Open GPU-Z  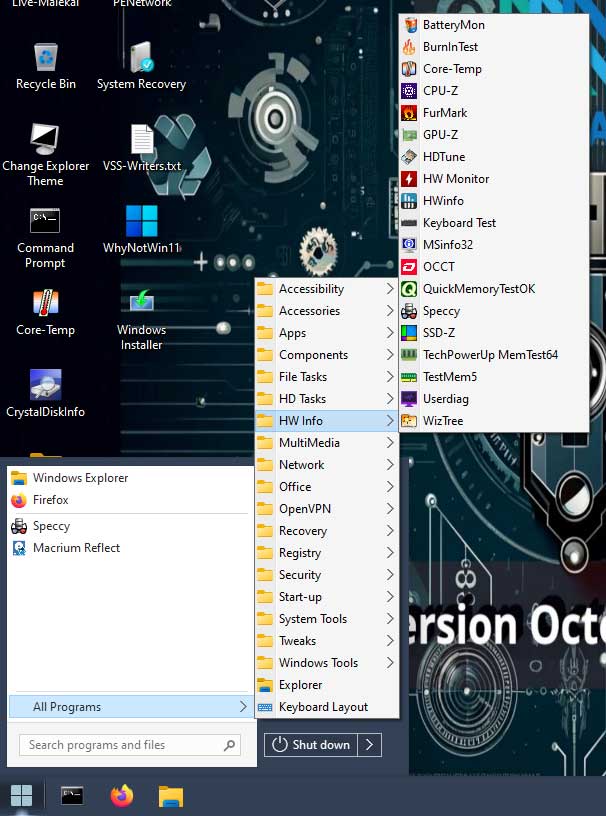[x=494, y=135]
